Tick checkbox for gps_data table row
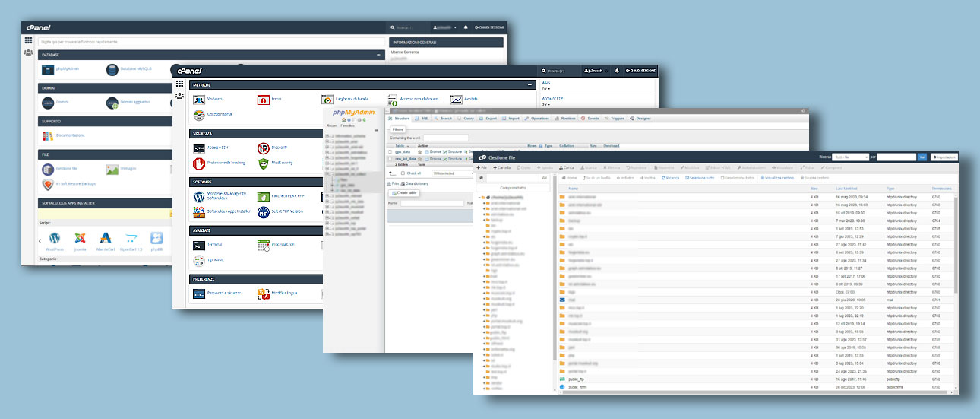The image size is (980, 419). (x=390, y=151)
